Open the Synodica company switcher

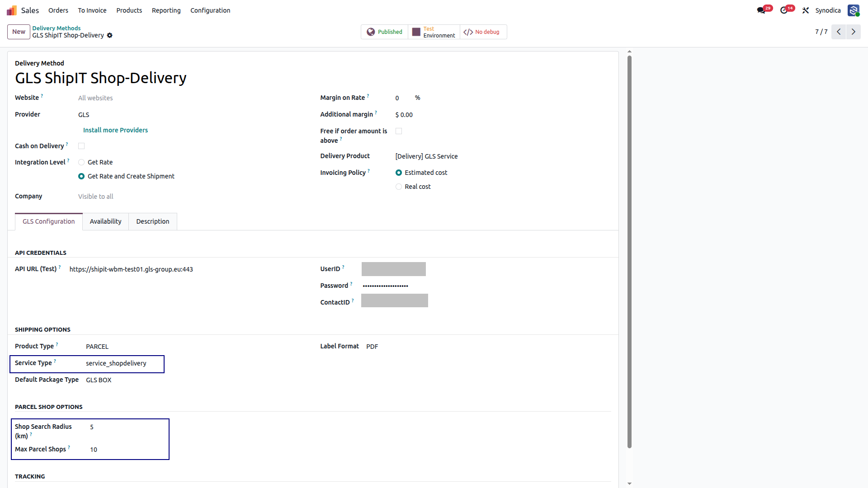pyautogui.click(x=828, y=10)
